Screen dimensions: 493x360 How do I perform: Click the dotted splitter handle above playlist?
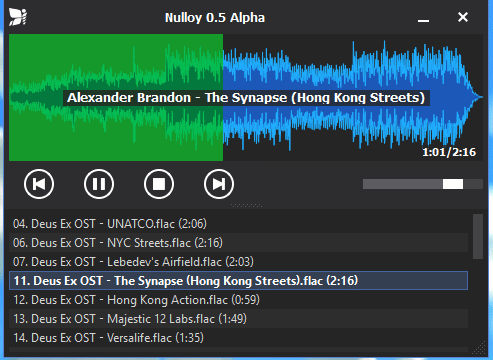(246, 206)
